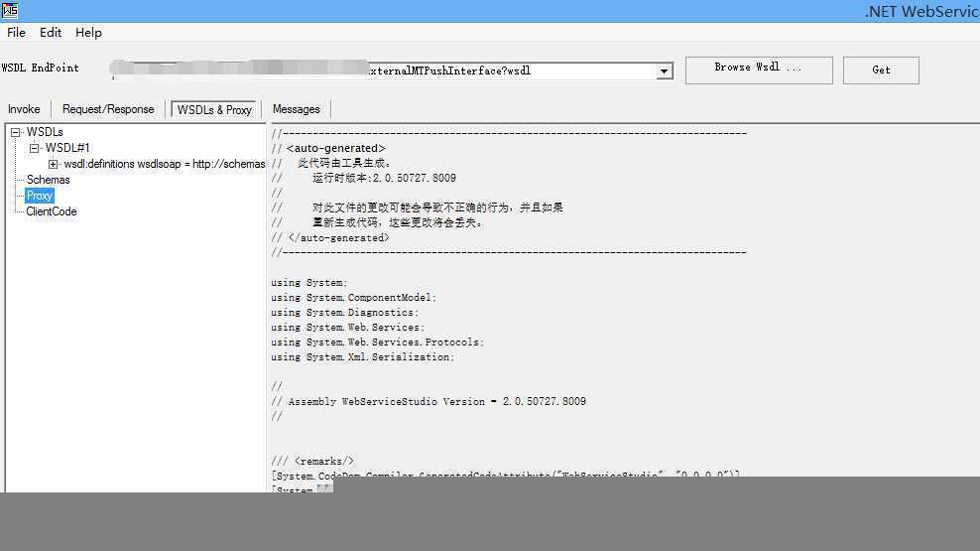This screenshot has width=980, height=551.
Task: Select the WSDLs tree item
Action: 45,132
